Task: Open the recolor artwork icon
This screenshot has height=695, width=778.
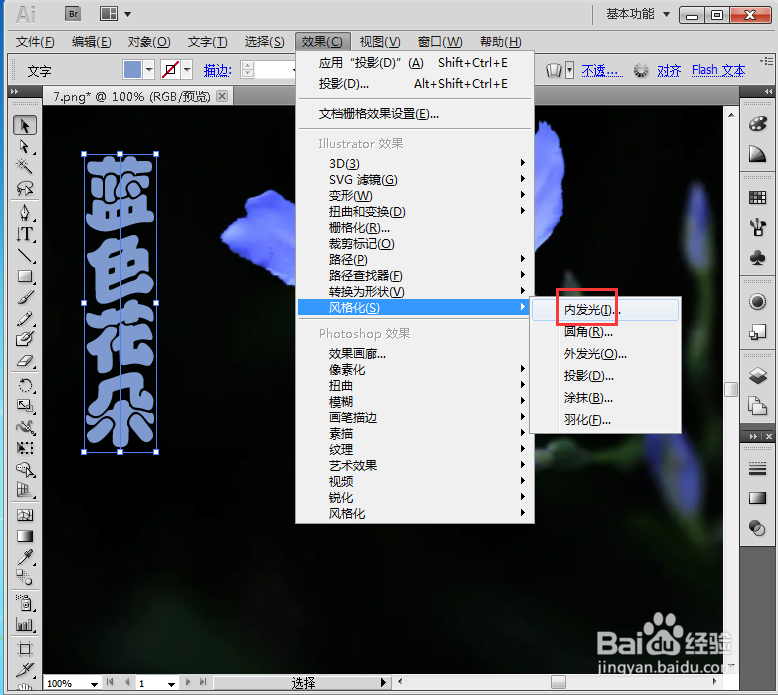Action: (641, 70)
